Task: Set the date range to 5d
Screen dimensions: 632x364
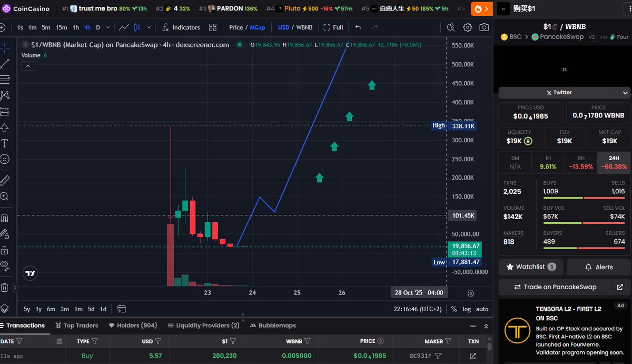Action: 91,309
